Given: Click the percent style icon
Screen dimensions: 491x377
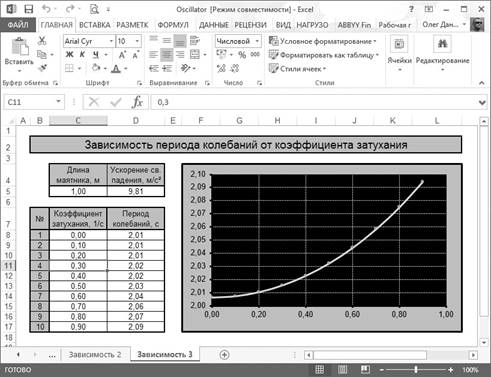Looking at the screenshot, I should coord(242,55).
